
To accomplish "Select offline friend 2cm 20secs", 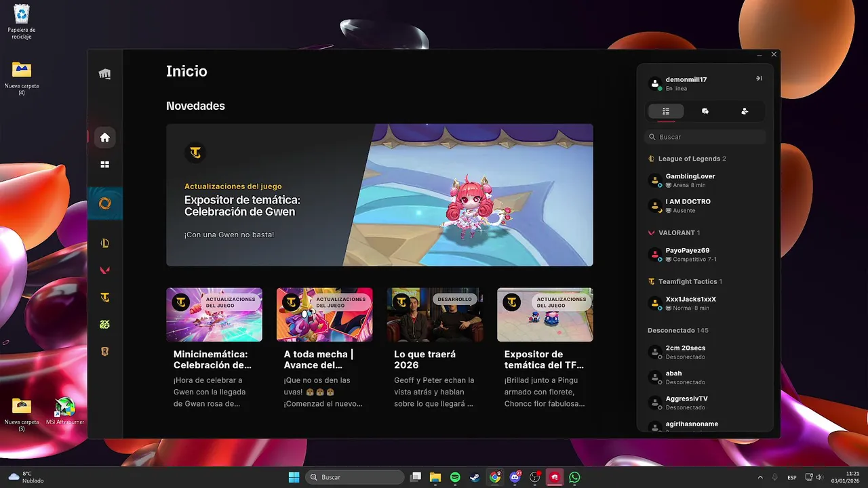I will 705,352.
